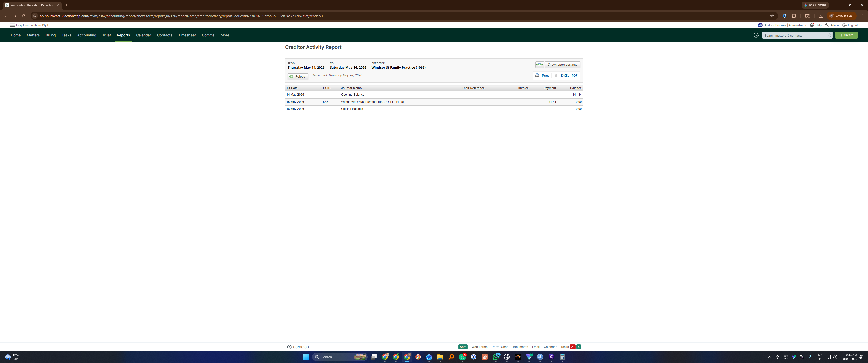The width and height of the screenshot is (868, 363).
Task: Open the ChatGPT taskbar icon
Action: click(x=507, y=357)
